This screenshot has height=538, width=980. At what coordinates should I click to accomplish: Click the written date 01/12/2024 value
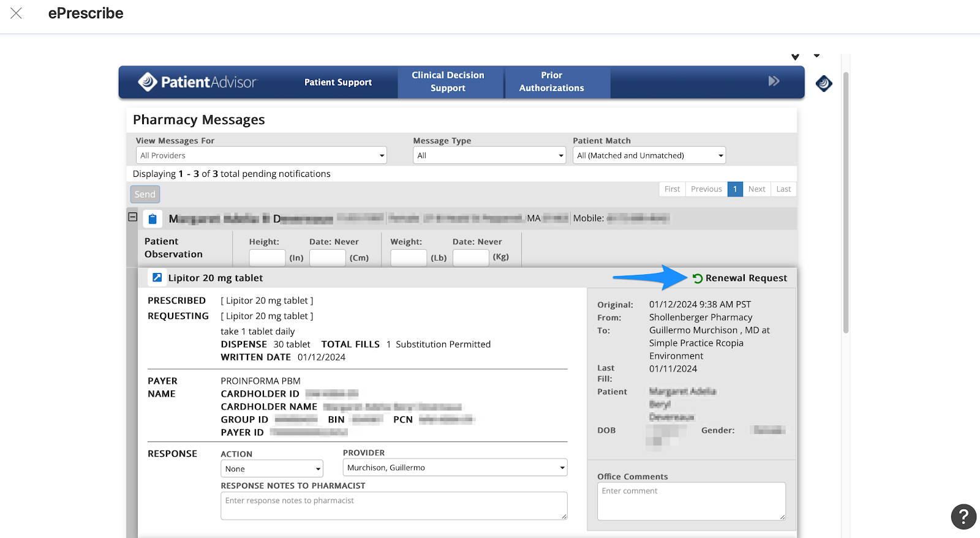pos(322,357)
